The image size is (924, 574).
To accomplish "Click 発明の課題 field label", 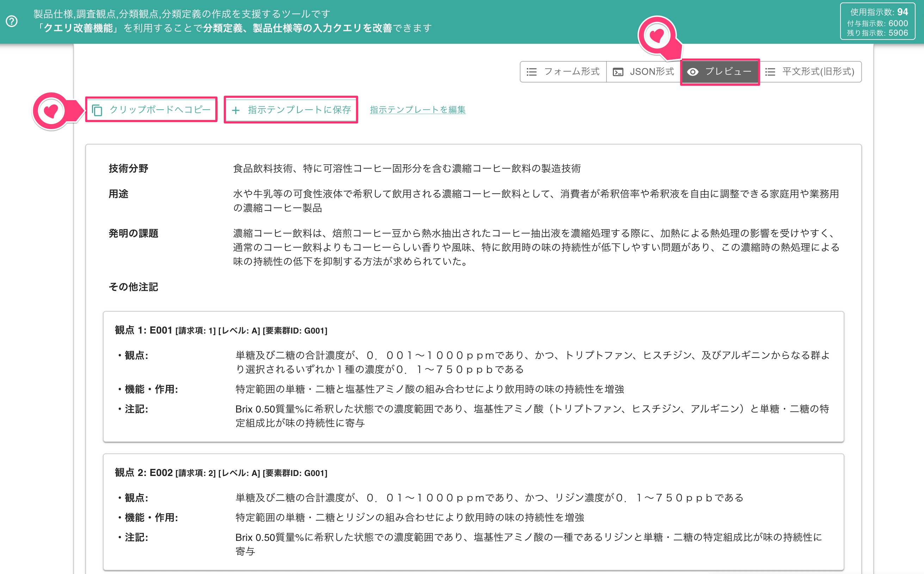I will click(133, 233).
